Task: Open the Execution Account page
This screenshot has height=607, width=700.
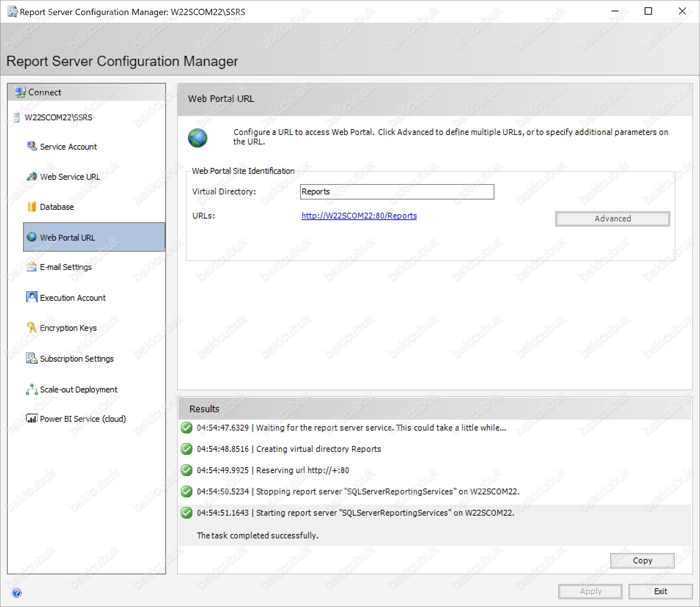Action: pyautogui.click(x=73, y=298)
